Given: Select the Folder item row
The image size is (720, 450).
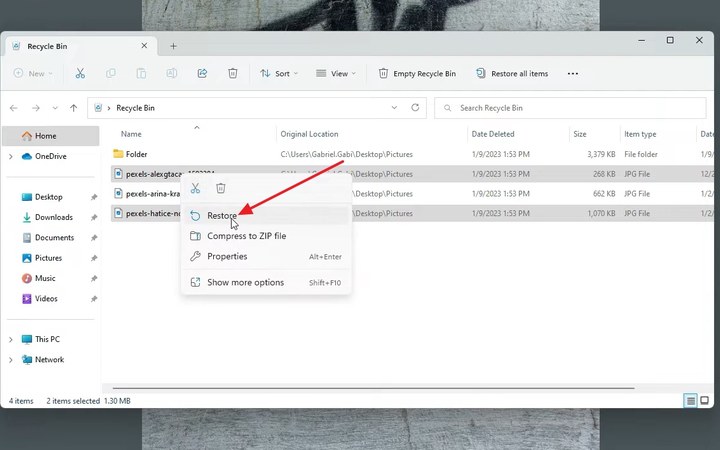Looking at the screenshot, I should point(412,154).
